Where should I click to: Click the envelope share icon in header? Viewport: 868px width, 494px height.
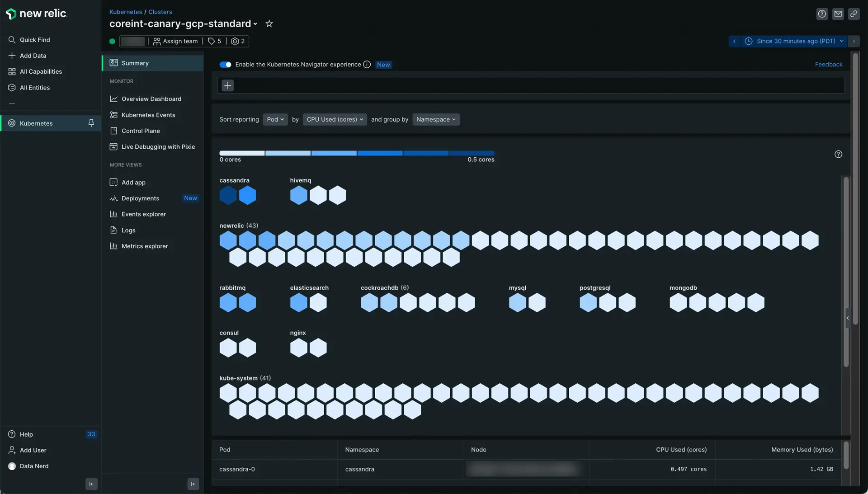[838, 14]
